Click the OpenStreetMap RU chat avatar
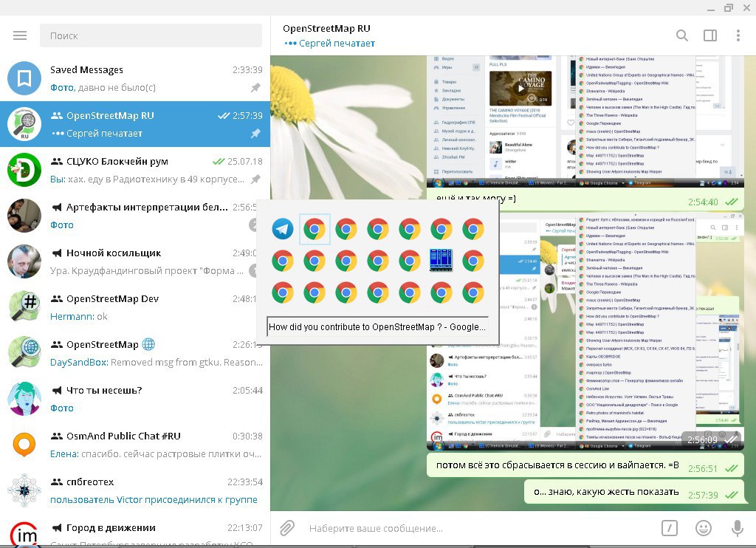Viewport: 756px width, 548px height. [x=24, y=124]
